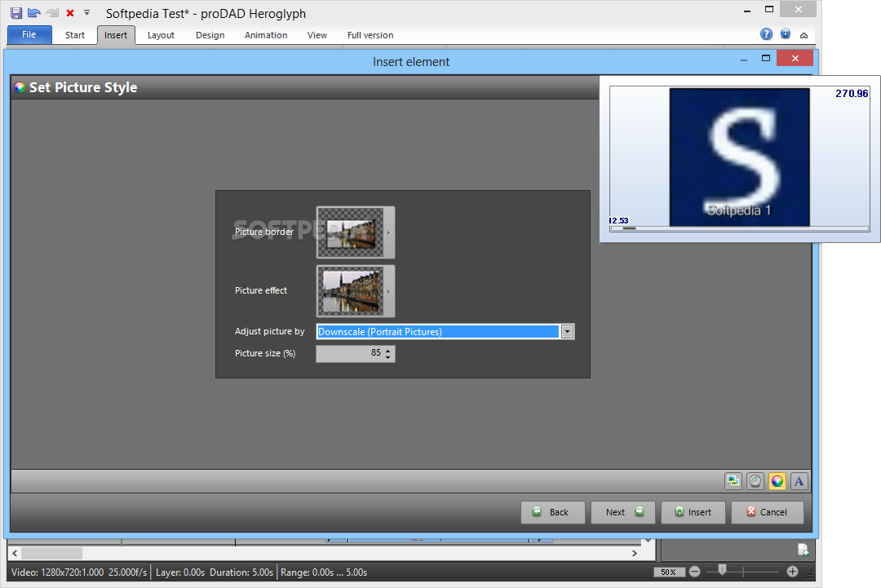Switch to the Start tab
The height and width of the screenshot is (588, 881).
(x=75, y=35)
